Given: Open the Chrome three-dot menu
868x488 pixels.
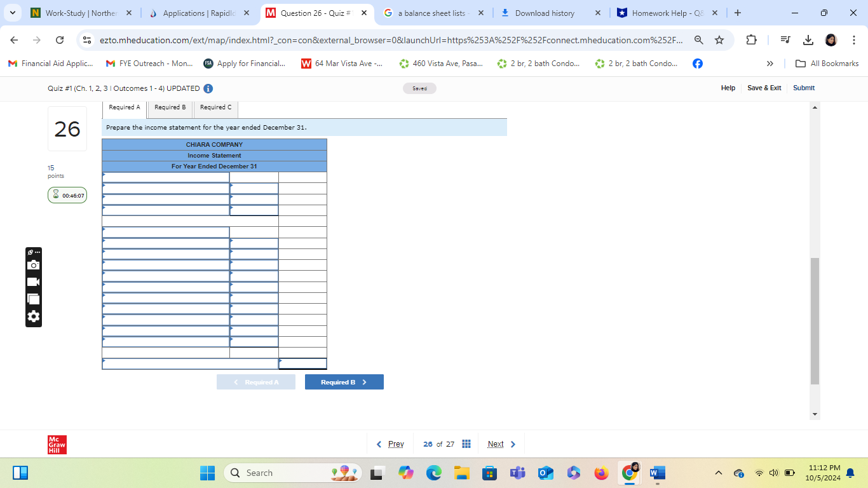Looking at the screenshot, I should tap(854, 40).
